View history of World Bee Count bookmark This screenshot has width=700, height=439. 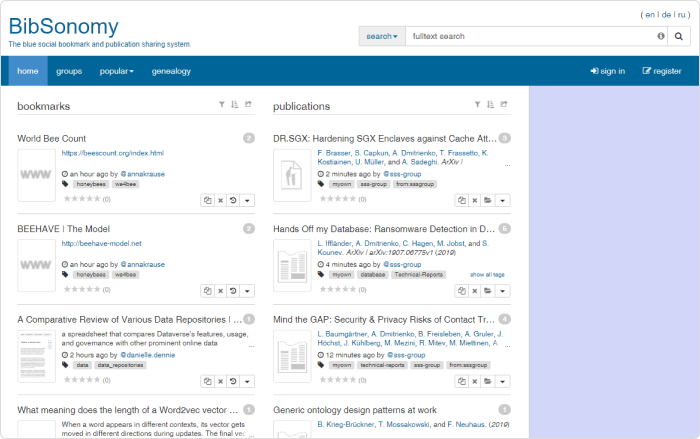[x=233, y=201]
